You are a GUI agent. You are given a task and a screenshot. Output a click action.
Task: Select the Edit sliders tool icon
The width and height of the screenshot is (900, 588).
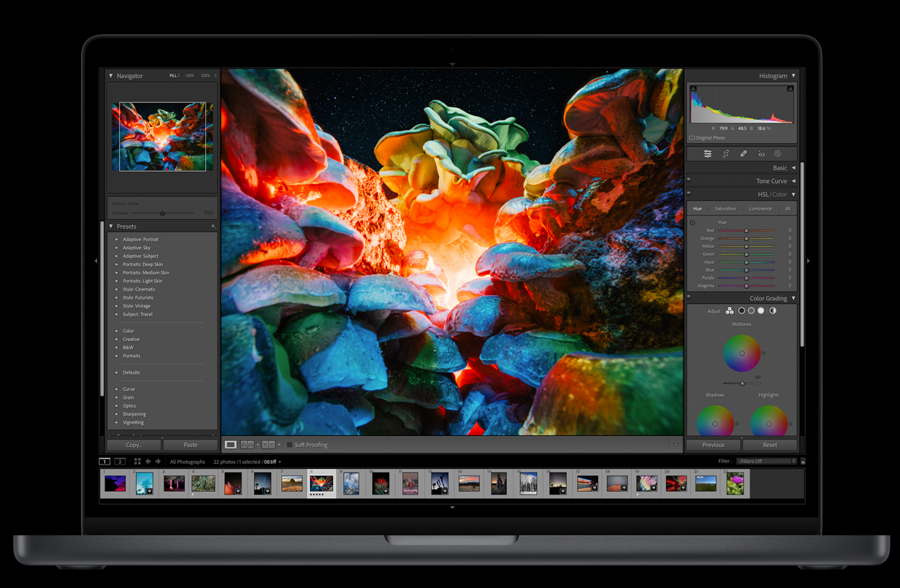707,154
